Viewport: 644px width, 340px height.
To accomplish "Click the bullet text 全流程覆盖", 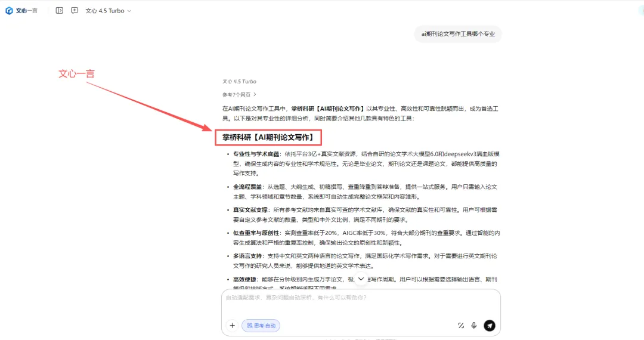I will pyautogui.click(x=247, y=187).
